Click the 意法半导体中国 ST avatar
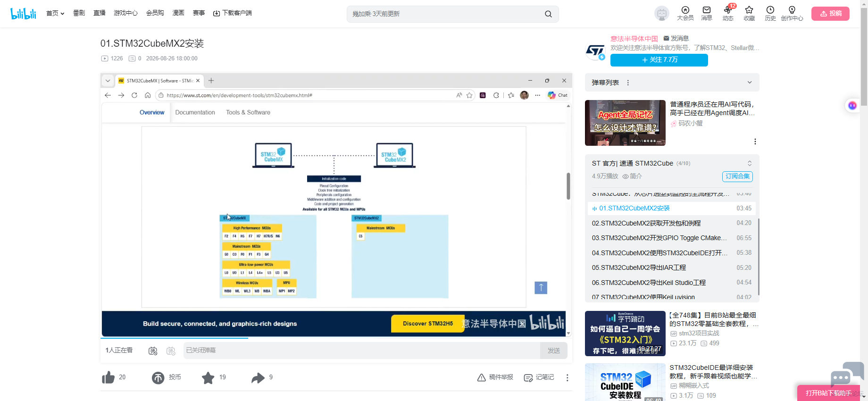 (x=595, y=51)
